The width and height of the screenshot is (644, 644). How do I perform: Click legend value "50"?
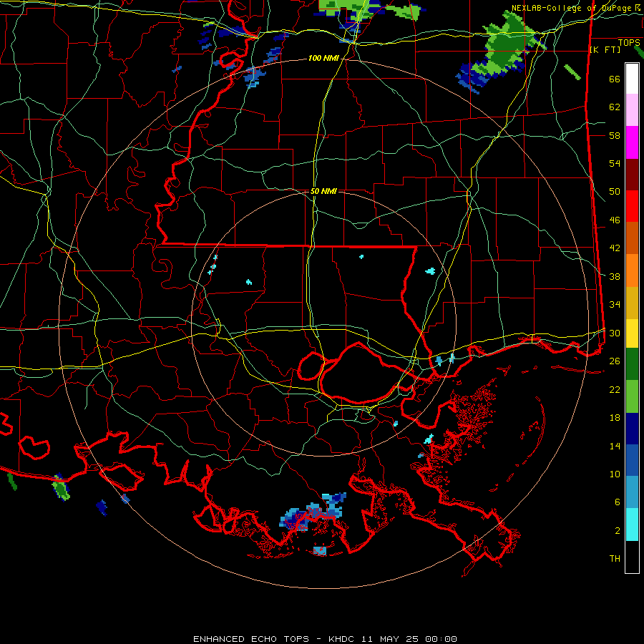pos(615,192)
